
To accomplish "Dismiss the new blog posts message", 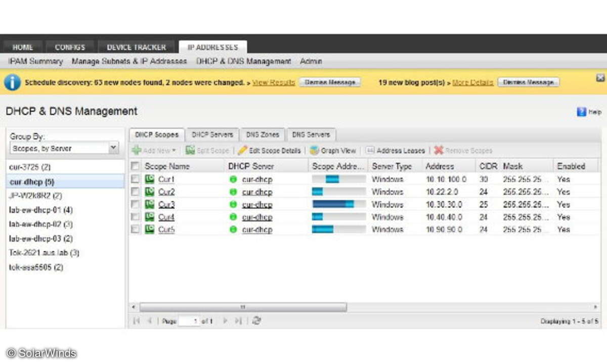I will point(529,82).
